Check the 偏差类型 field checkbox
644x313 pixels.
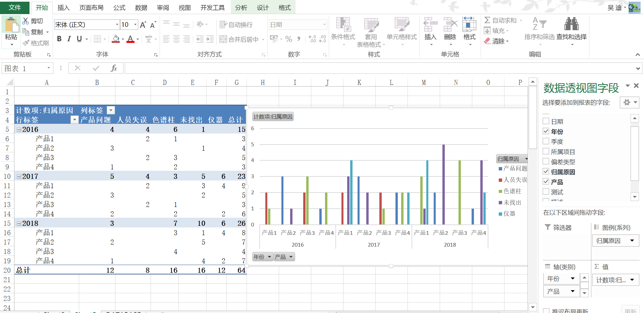pos(546,161)
